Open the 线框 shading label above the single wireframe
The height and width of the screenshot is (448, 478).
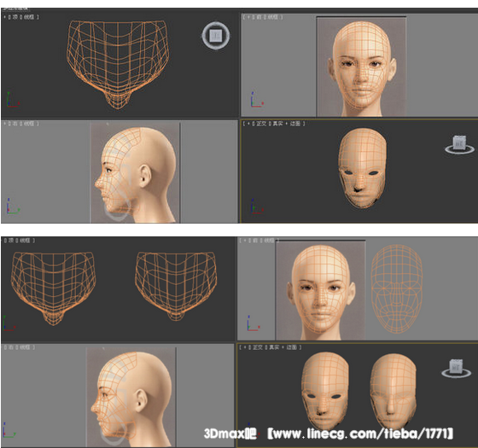tap(29, 17)
